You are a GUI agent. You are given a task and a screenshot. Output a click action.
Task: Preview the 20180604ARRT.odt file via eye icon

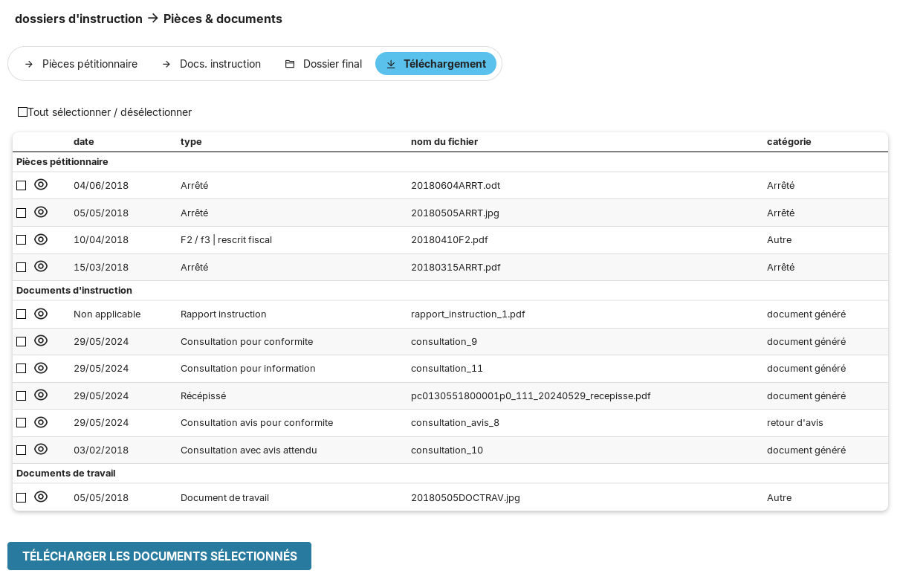point(41,185)
